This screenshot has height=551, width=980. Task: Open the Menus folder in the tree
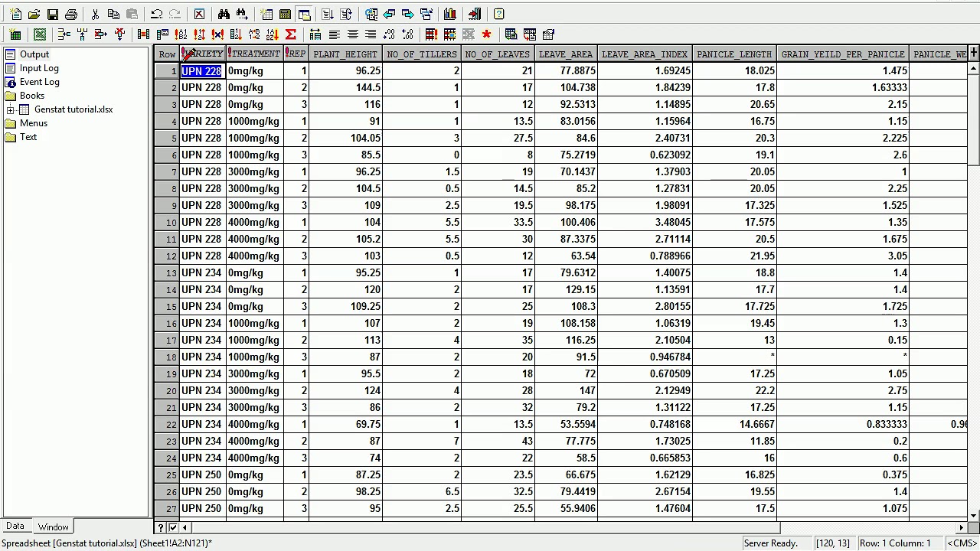(34, 123)
